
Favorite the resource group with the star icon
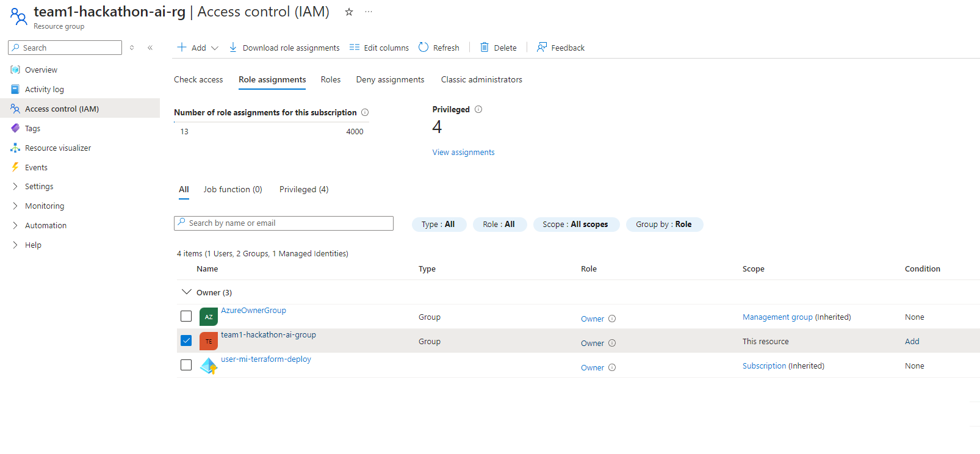[349, 12]
